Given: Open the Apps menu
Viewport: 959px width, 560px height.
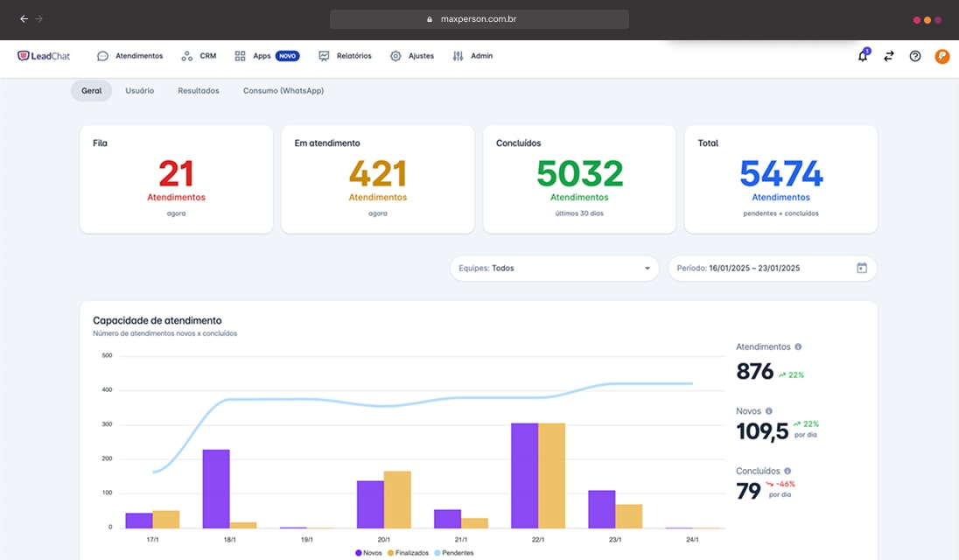Looking at the screenshot, I should click(x=261, y=56).
